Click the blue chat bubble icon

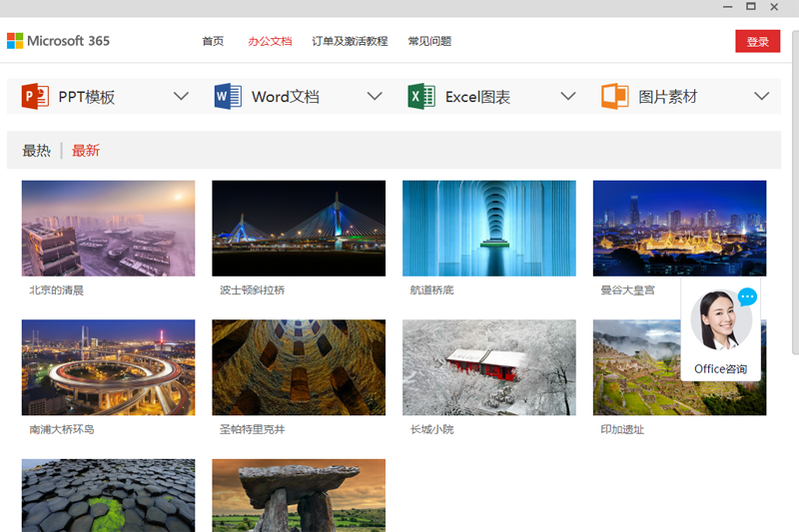pos(747,296)
